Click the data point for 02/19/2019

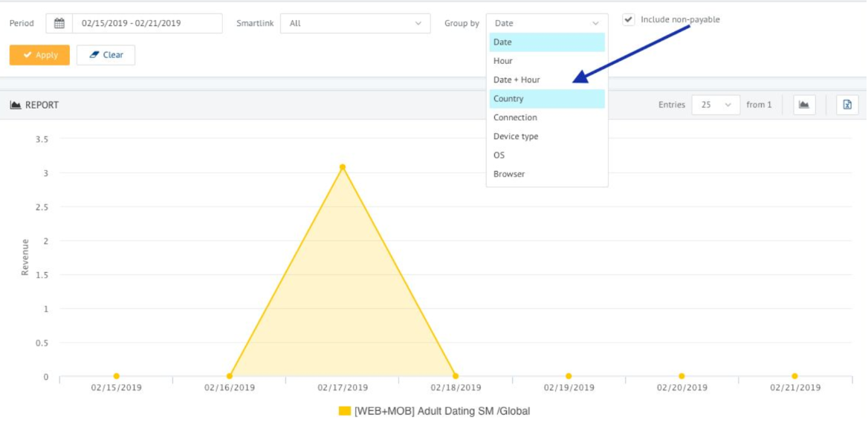pyautogui.click(x=569, y=376)
